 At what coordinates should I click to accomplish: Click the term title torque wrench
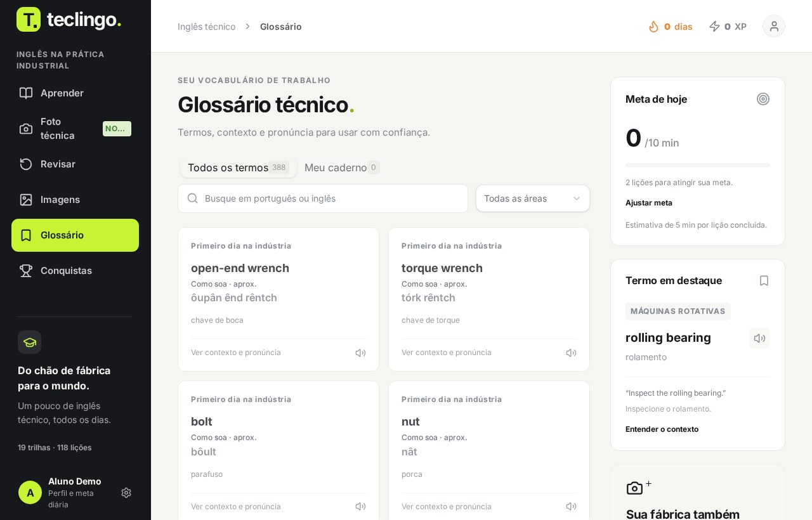[442, 268]
